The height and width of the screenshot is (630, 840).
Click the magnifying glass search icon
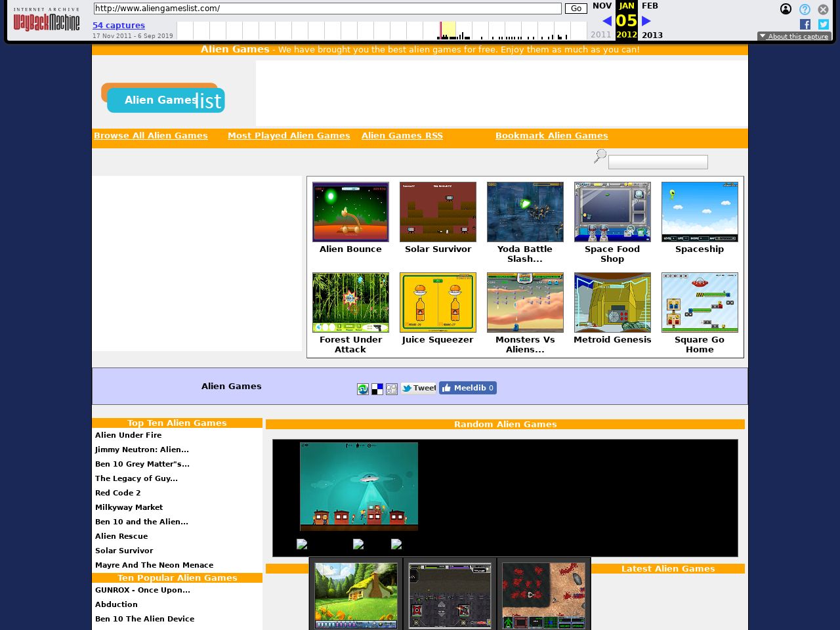[600, 156]
